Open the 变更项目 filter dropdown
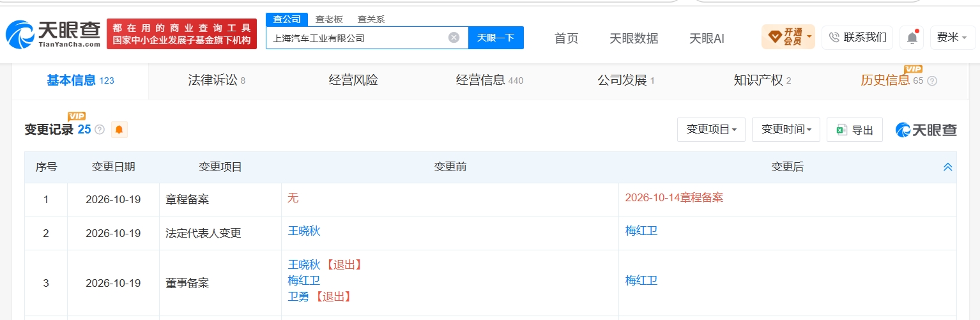The image size is (980, 320). pos(711,130)
